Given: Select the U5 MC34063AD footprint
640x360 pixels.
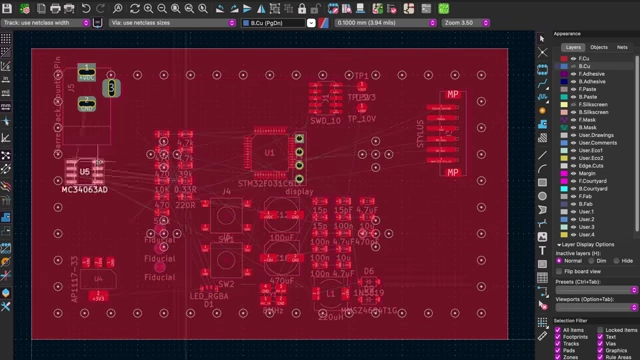Looking at the screenshot, I should [x=84, y=171].
